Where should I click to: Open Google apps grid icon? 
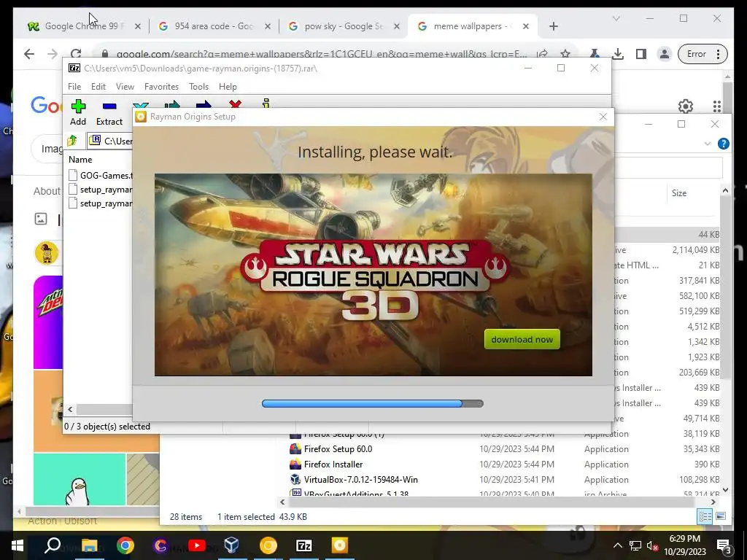point(717,106)
